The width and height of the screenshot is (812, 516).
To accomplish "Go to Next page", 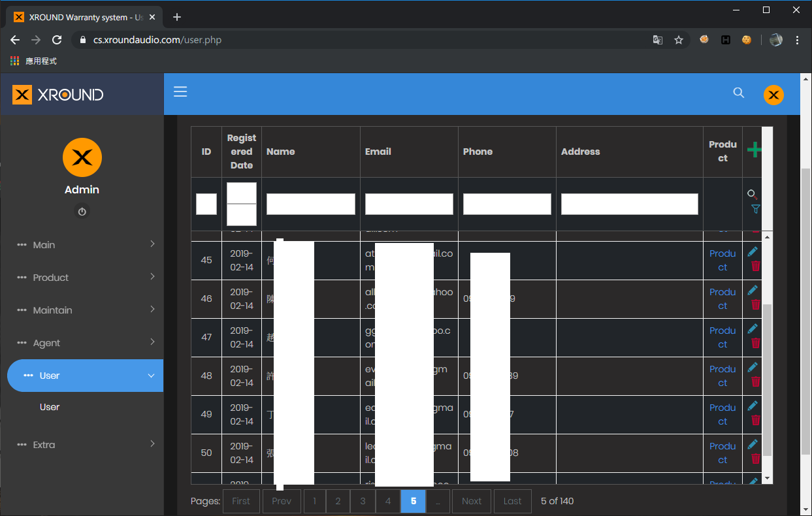I will [472, 501].
